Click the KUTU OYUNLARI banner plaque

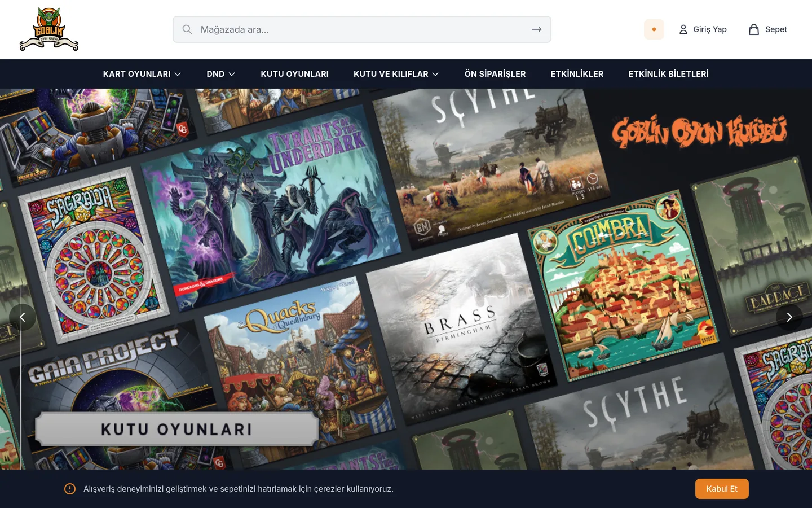pos(176,430)
